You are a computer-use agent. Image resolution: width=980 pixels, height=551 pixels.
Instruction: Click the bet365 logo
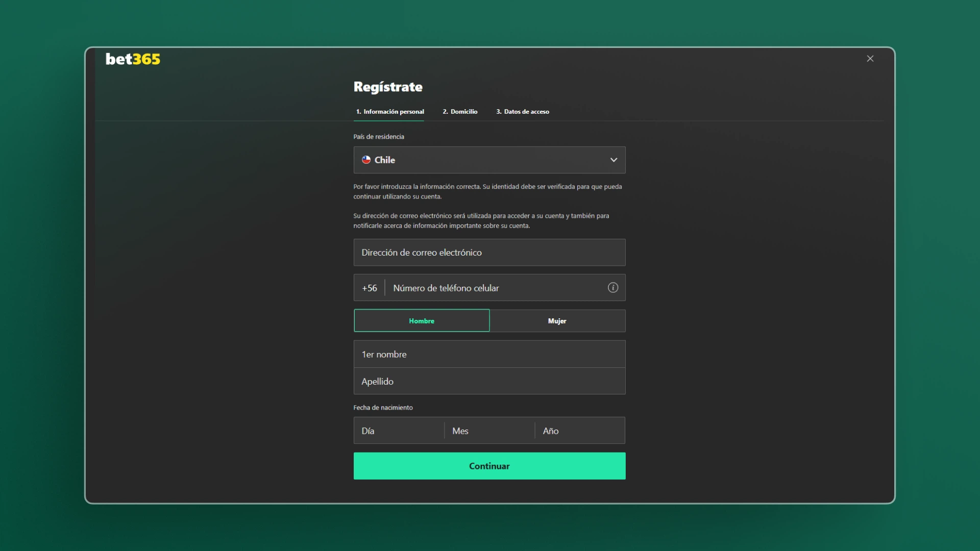(133, 59)
